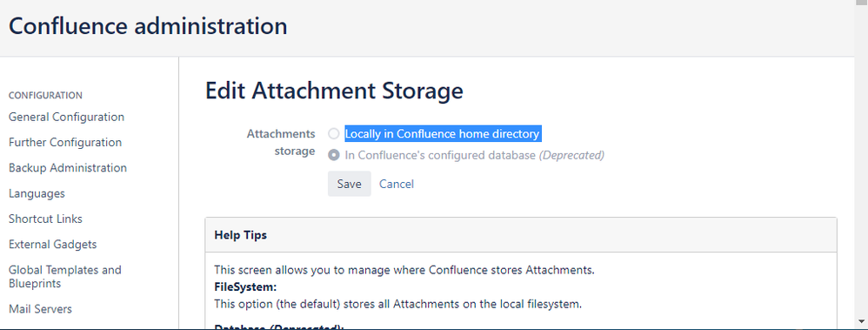Image resolution: width=868 pixels, height=330 pixels.
Task: Open Backup Administration page
Action: (68, 168)
